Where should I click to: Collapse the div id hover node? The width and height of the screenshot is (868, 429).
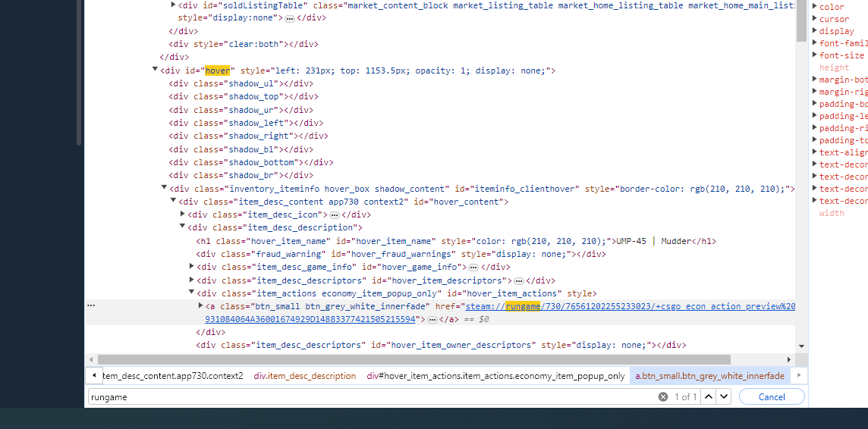(155, 69)
